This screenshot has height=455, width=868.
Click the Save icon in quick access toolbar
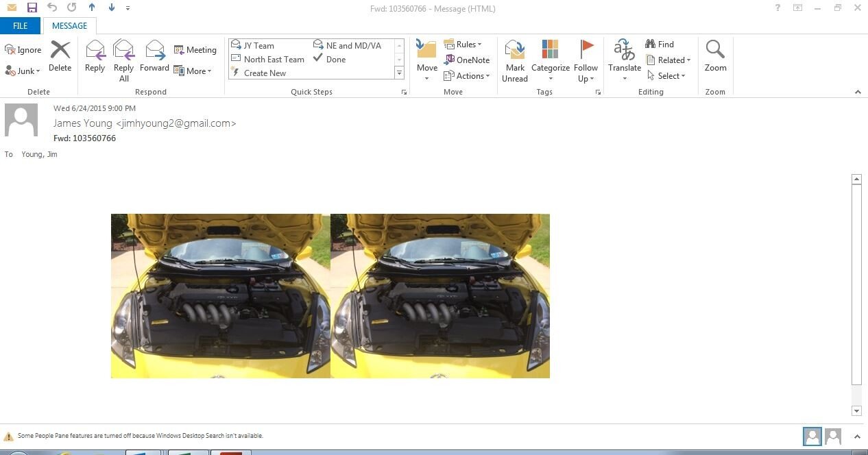32,8
